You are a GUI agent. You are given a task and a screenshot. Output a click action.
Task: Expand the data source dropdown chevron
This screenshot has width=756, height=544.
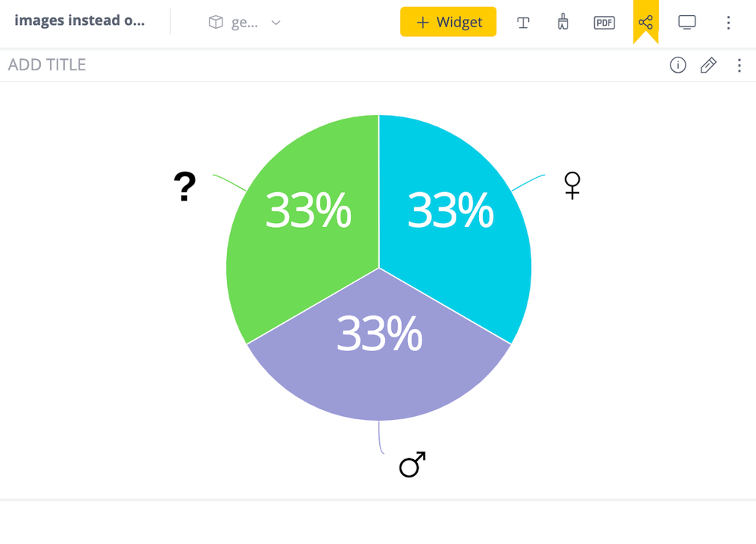(276, 23)
